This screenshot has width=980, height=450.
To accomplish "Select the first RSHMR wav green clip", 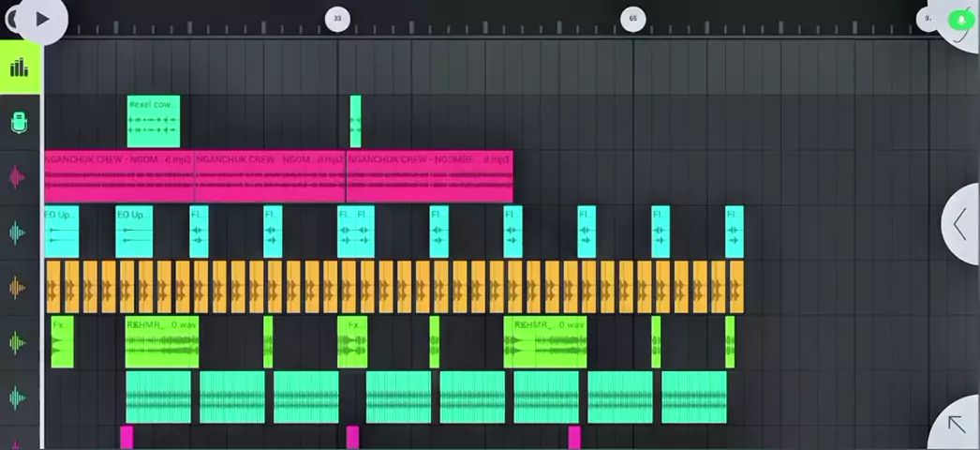I will pos(161,342).
